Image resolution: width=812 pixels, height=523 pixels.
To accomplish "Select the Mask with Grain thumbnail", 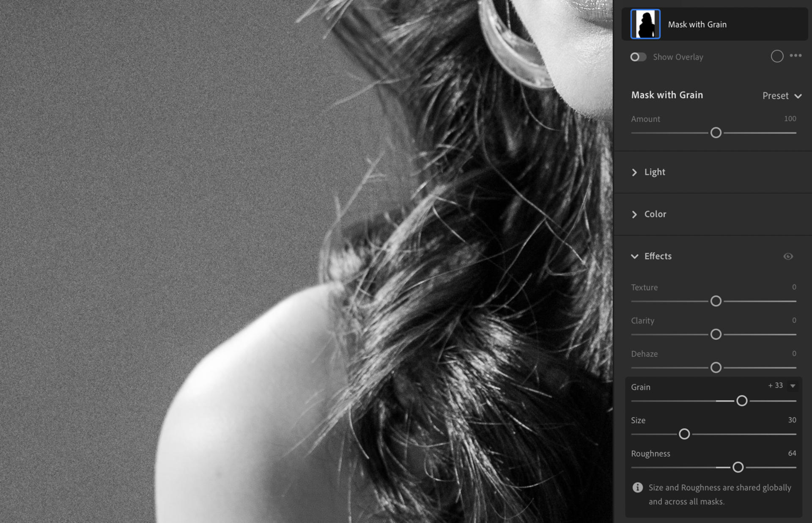I will coord(645,24).
